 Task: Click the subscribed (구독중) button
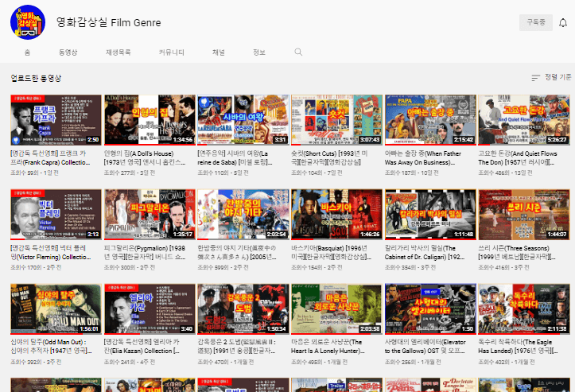tap(536, 22)
